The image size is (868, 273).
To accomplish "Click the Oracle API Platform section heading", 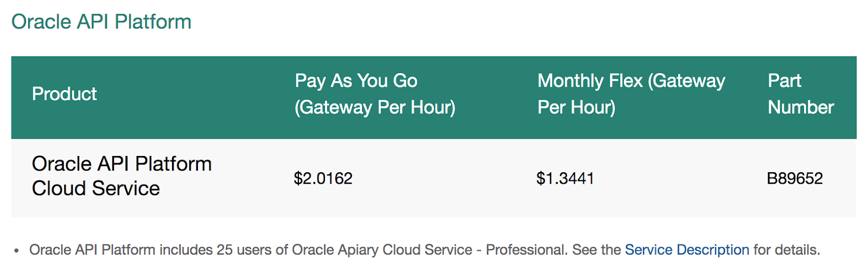I will (x=101, y=22).
